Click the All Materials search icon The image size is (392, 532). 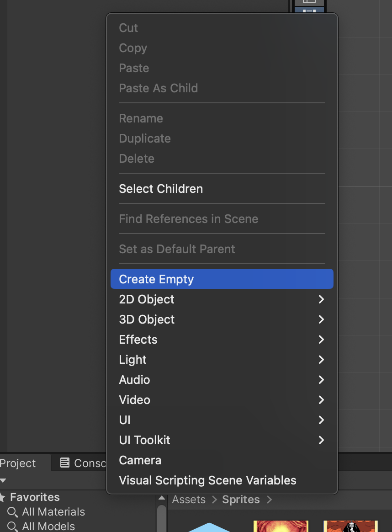(x=13, y=512)
